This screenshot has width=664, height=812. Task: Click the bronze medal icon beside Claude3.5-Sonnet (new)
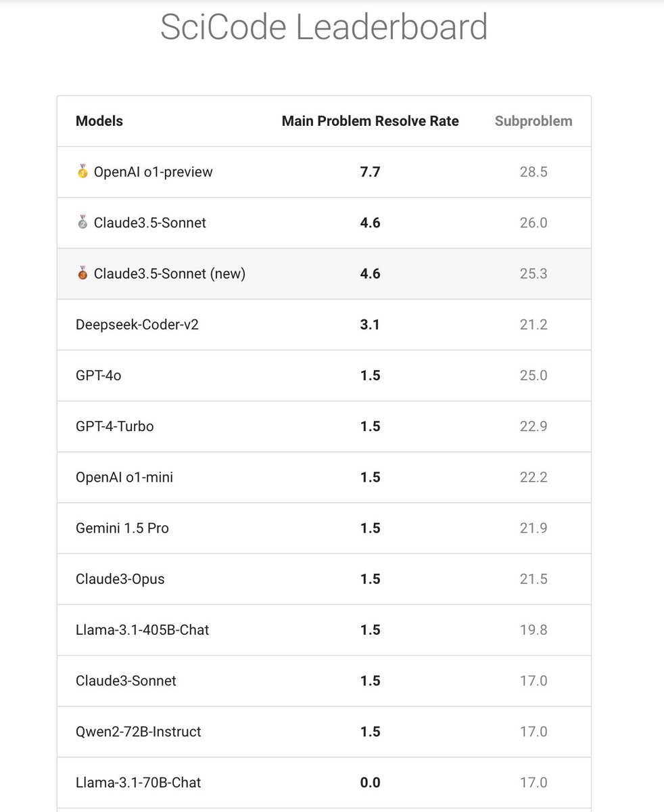click(x=82, y=273)
